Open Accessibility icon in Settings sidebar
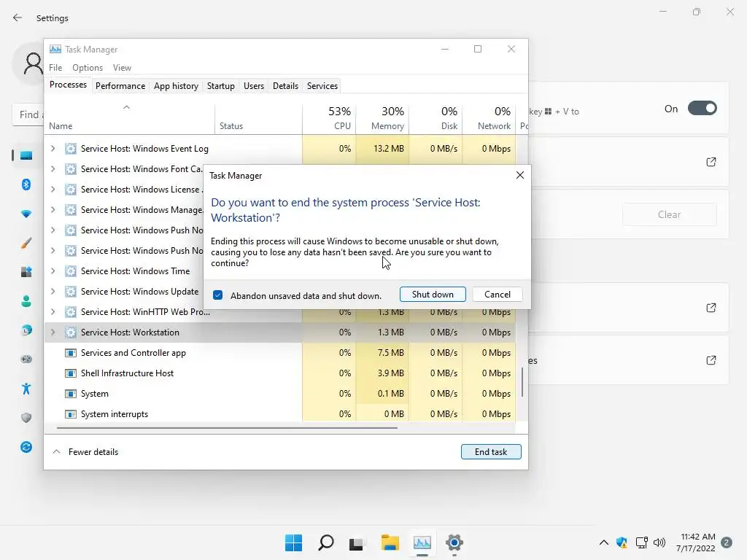 26,389
